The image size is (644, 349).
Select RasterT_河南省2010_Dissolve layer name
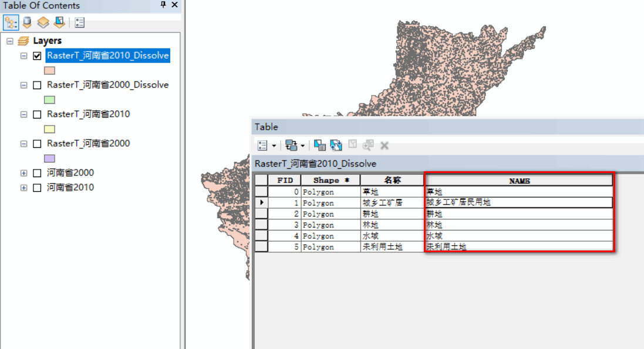(107, 55)
